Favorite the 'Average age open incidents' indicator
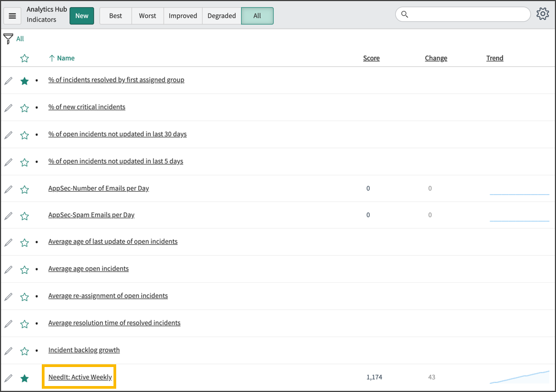The height and width of the screenshot is (392, 556). pyautogui.click(x=24, y=269)
